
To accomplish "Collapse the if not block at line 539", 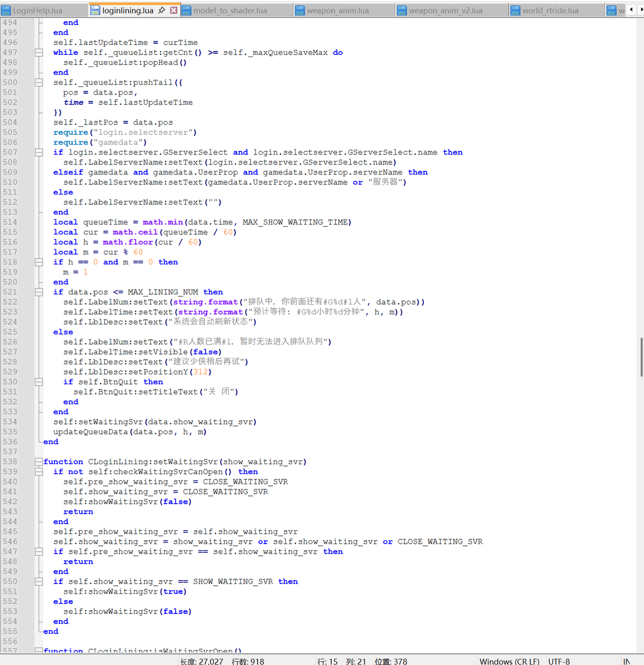I will pyautogui.click(x=39, y=472).
